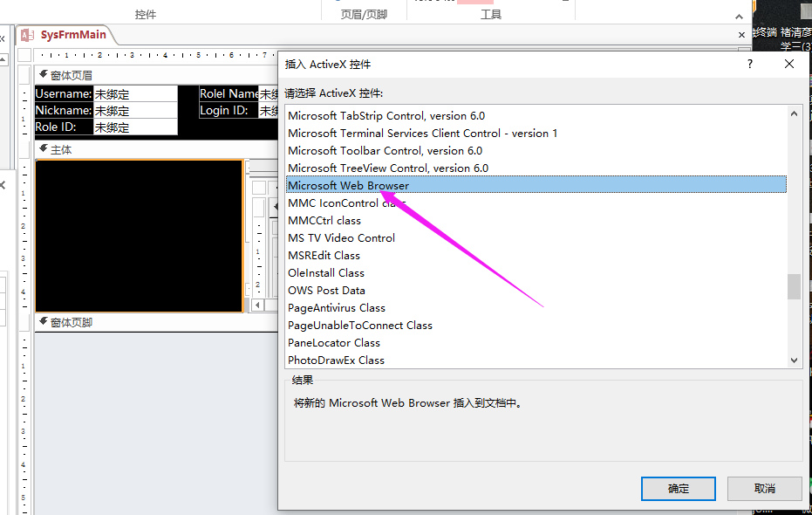The width and height of the screenshot is (812, 515).
Task: Select MSREdit Class entry
Action: point(536,256)
